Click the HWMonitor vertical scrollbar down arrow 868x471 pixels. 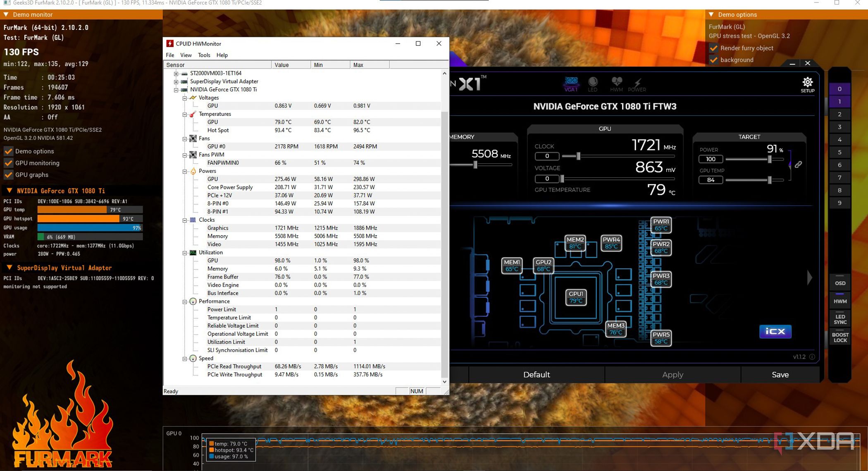click(444, 382)
